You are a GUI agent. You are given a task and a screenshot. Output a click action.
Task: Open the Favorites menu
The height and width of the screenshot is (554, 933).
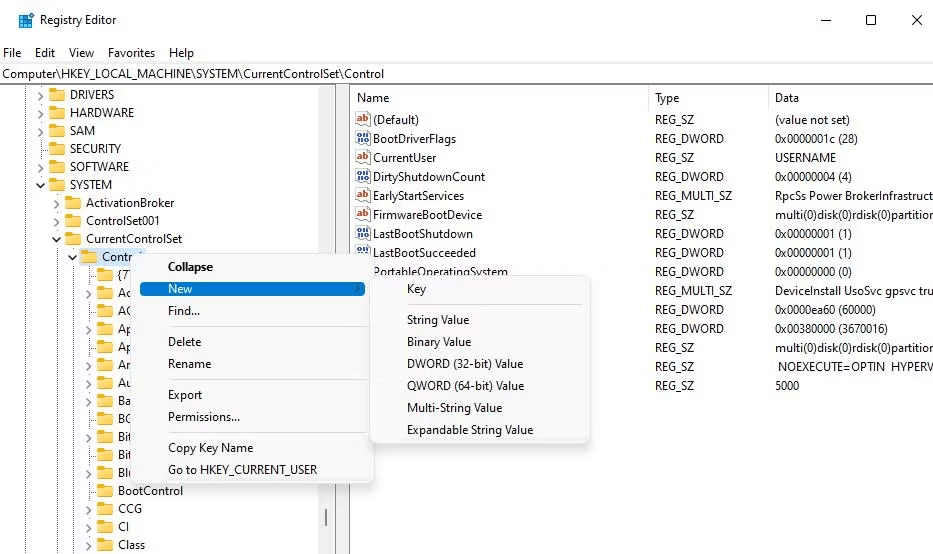132,52
